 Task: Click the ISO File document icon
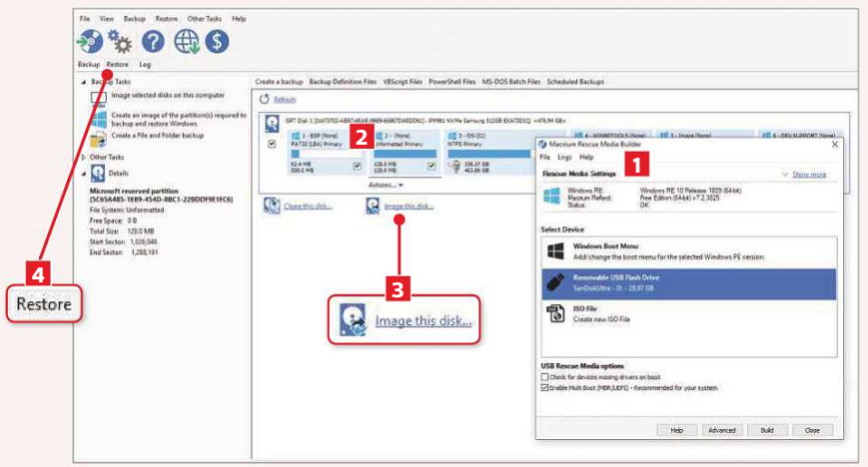[555, 313]
